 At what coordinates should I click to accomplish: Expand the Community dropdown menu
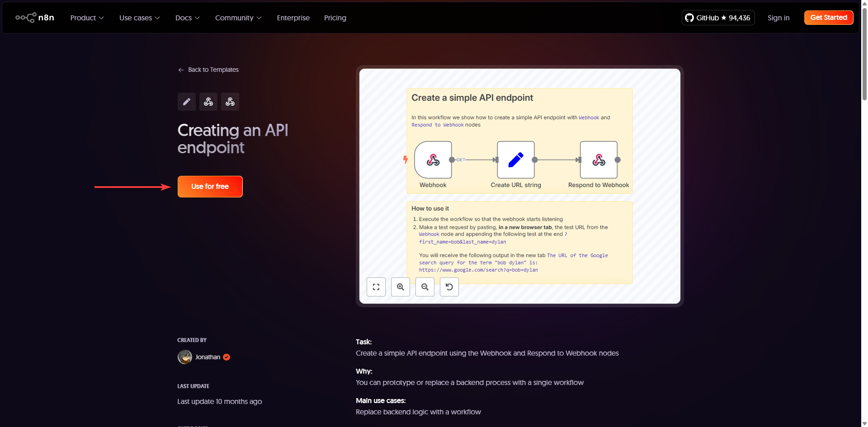click(239, 18)
